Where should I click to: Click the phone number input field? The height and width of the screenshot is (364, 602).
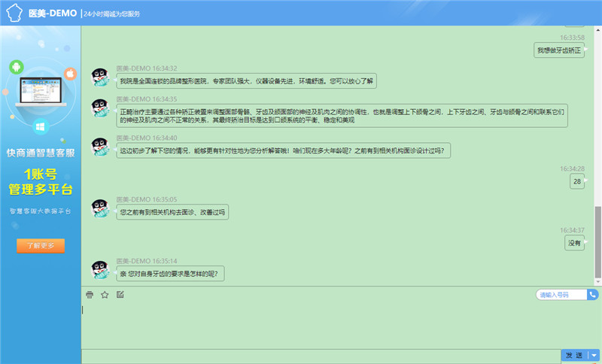[x=561, y=295]
